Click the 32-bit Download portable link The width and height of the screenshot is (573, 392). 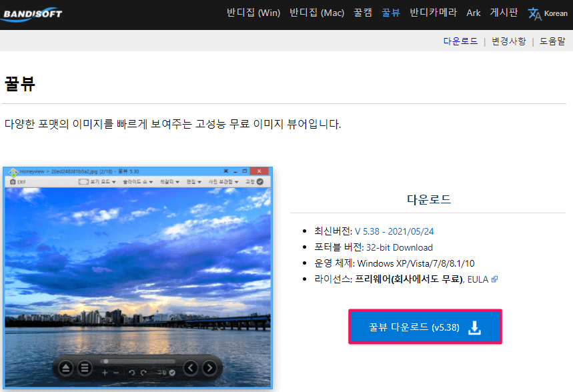(x=399, y=248)
